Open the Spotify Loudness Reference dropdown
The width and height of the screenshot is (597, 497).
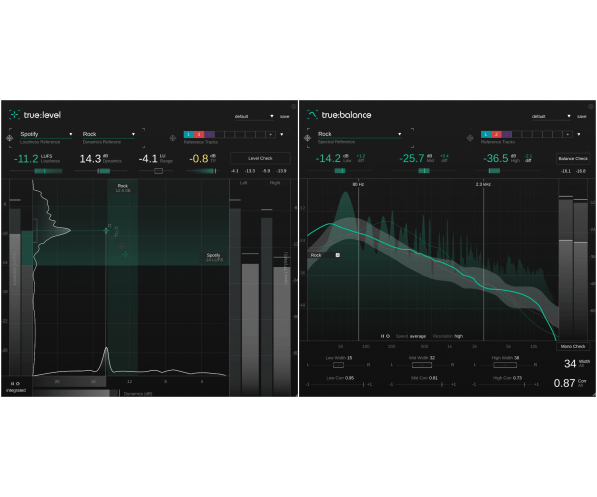46,134
